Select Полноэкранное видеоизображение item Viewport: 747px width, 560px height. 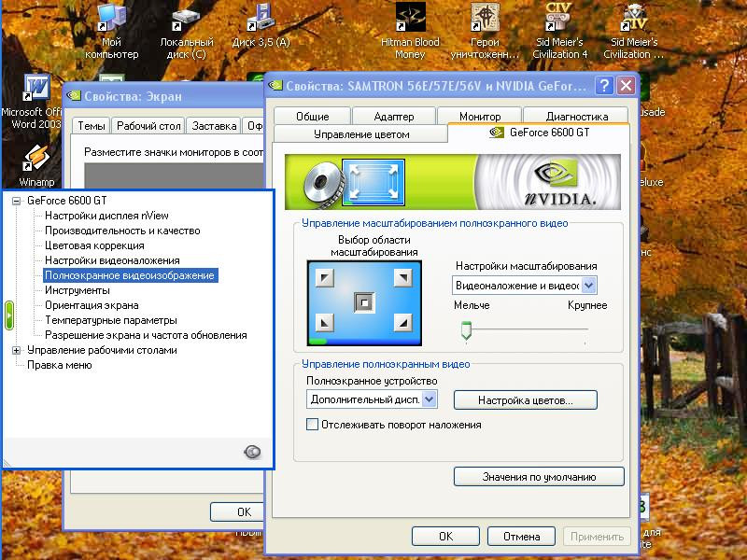(x=130, y=275)
